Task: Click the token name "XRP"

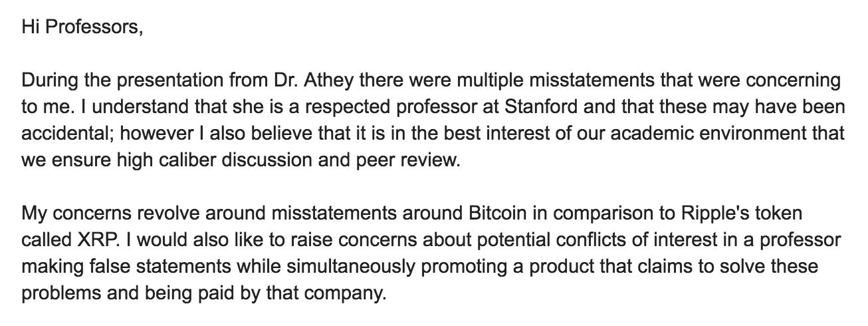Action: [x=86, y=240]
